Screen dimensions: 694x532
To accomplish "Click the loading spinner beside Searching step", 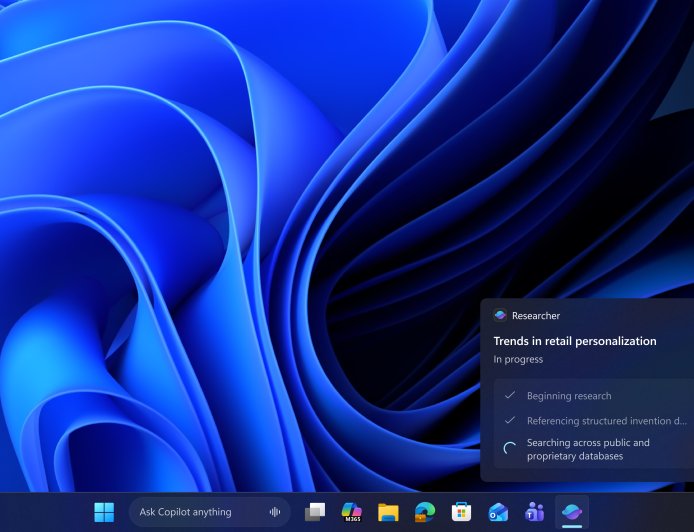I will (x=510, y=448).
